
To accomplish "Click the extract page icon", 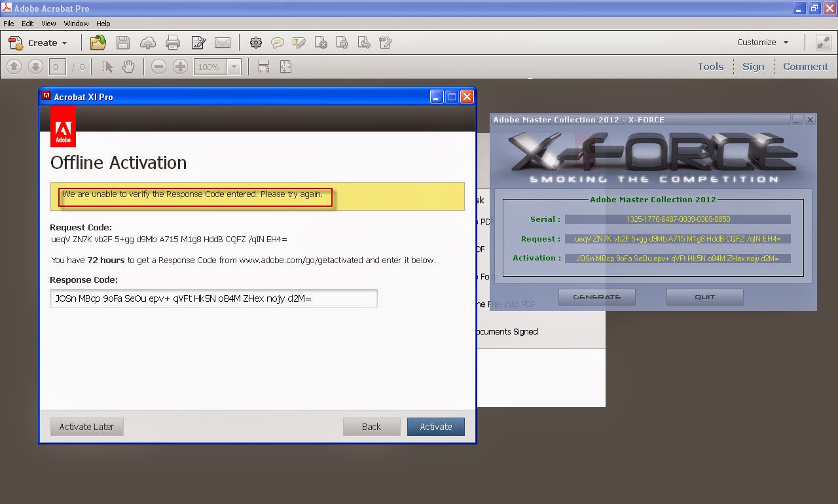I will click(364, 43).
